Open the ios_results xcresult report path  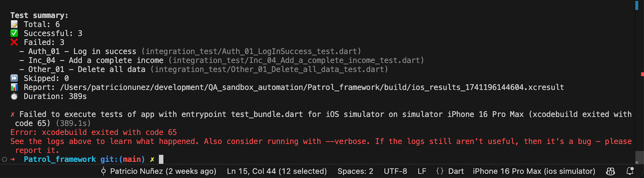(312, 88)
